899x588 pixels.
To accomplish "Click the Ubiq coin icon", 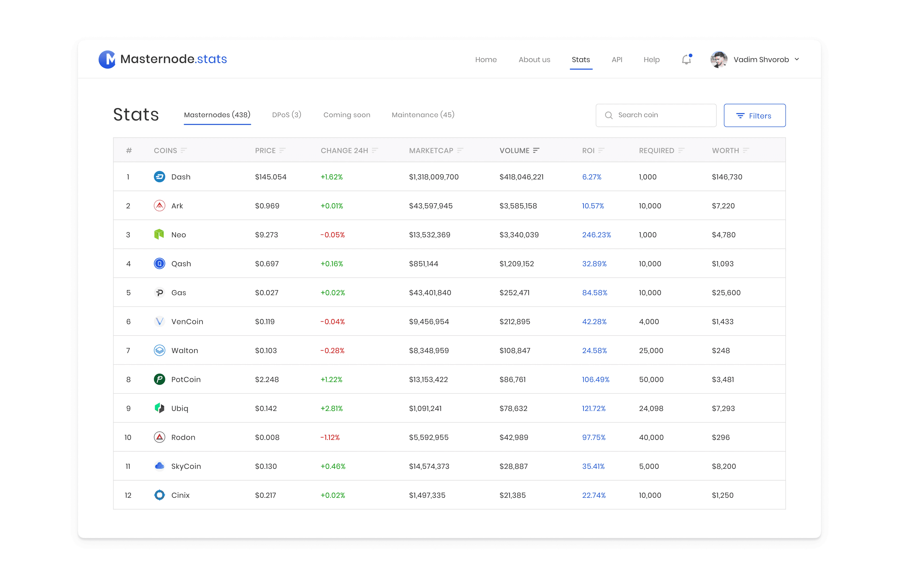I will (x=159, y=408).
